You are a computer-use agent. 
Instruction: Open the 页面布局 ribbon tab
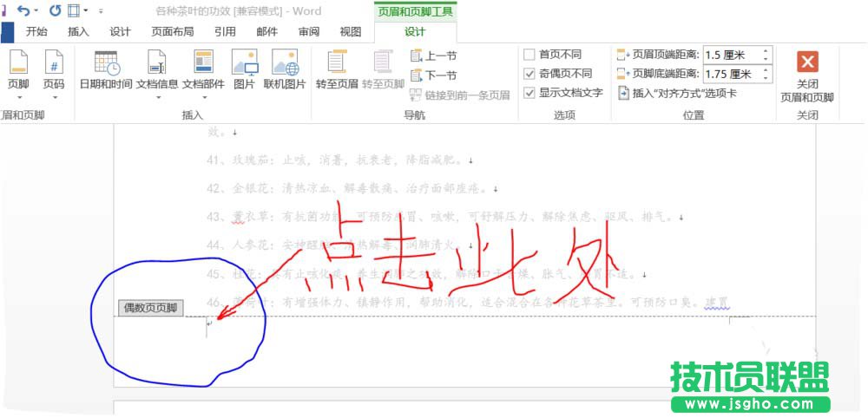tap(173, 32)
